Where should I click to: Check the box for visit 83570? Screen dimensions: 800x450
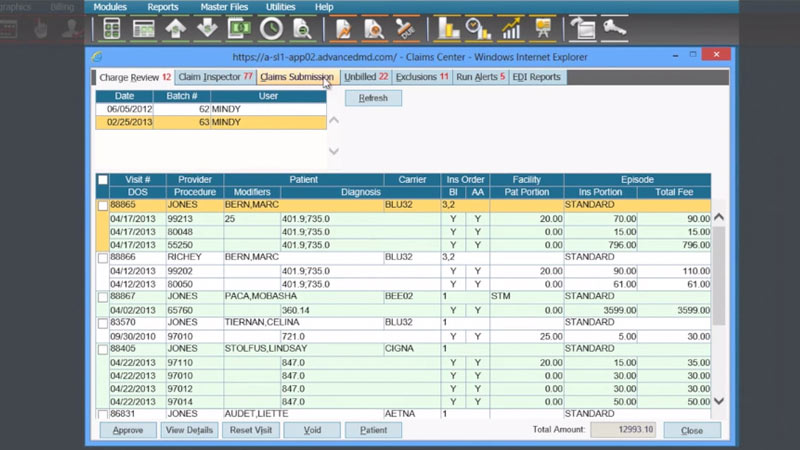pyautogui.click(x=103, y=323)
